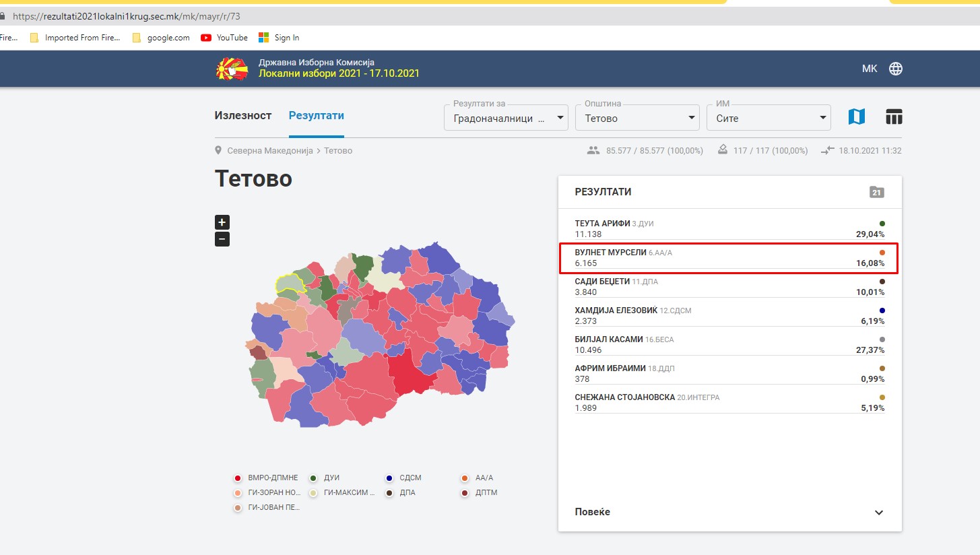Click the State Election Commission logo
Image resolution: width=980 pixels, height=555 pixels.
point(232,68)
